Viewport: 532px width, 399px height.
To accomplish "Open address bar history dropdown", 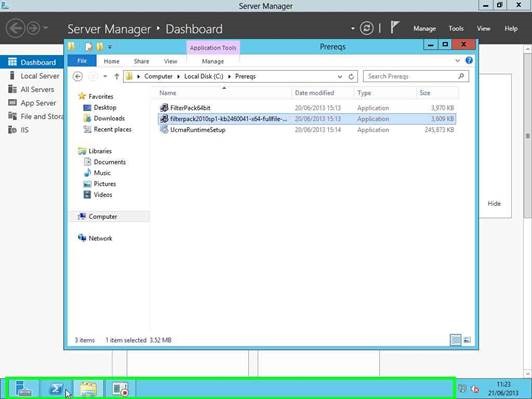I will click(340, 77).
